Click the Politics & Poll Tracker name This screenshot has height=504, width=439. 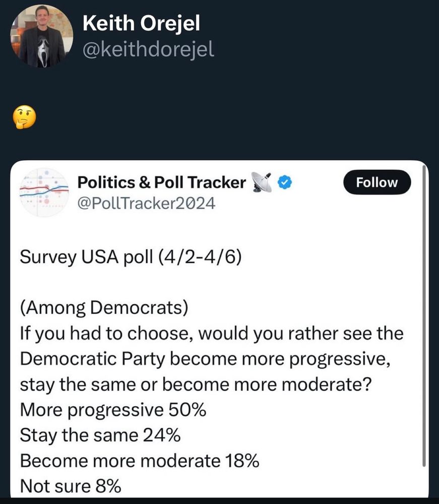(x=161, y=182)
